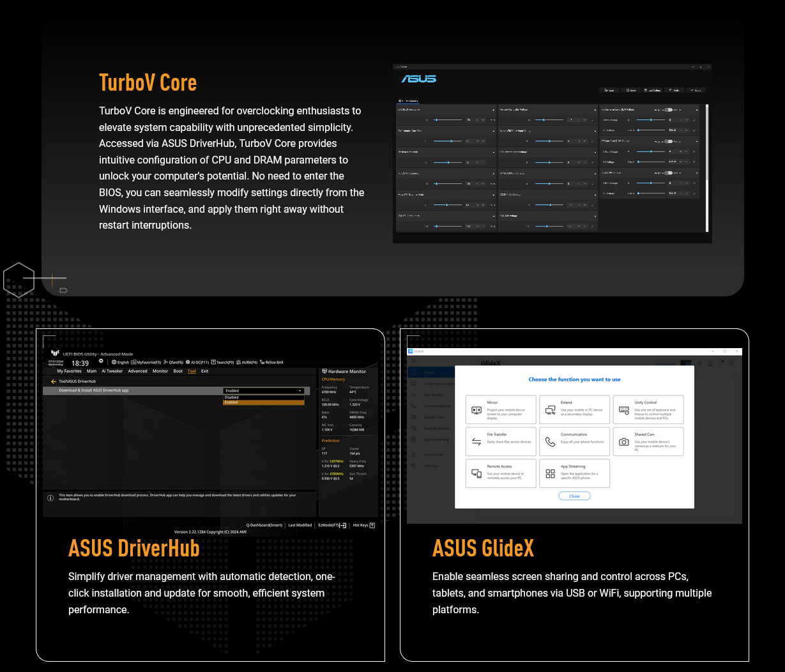Collapse the first TurboV Core parameter section

[493, 110]
